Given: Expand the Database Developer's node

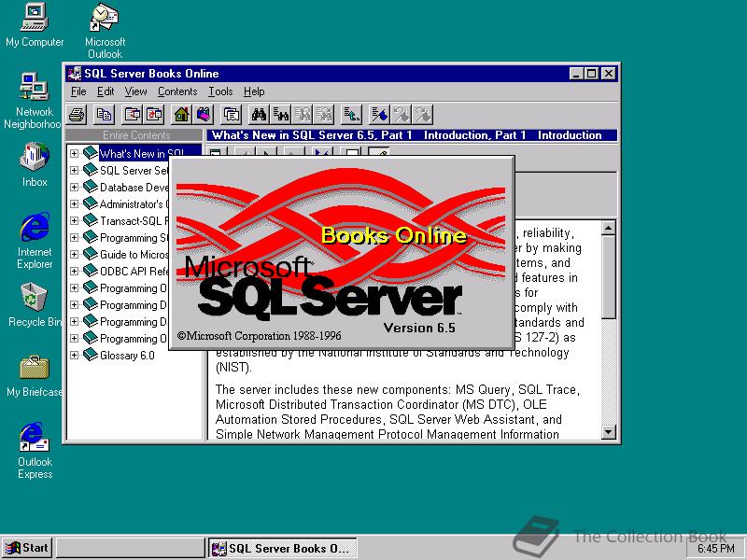Looking at the screenshot, I should 74,188.
